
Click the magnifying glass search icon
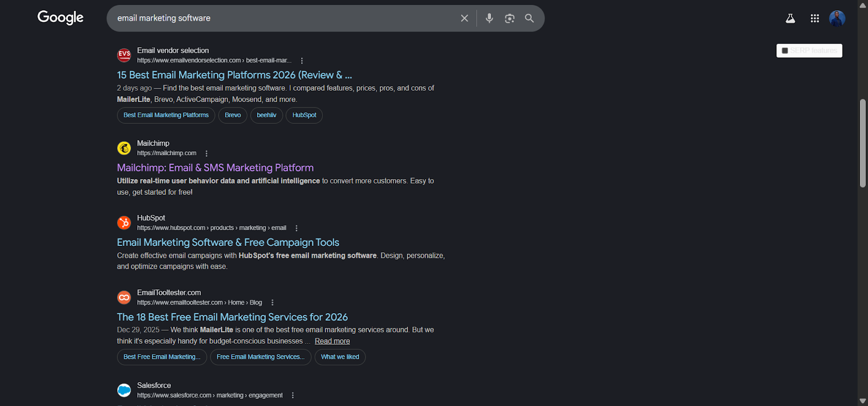(x=529, y=18)
